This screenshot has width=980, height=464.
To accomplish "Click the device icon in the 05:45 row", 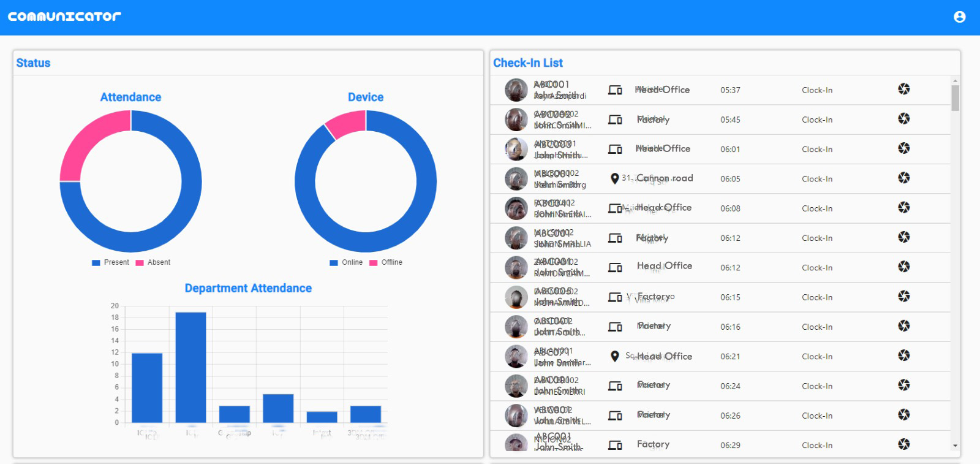I will (615, 120).
